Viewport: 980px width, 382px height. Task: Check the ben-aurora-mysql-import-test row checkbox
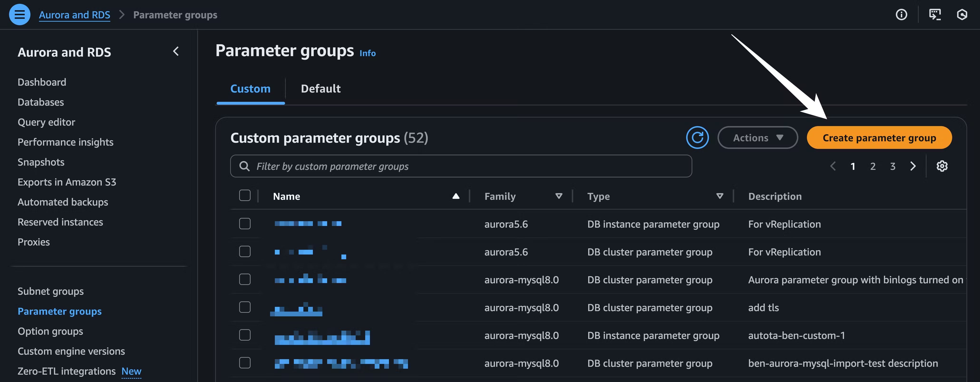coord(245,362)
